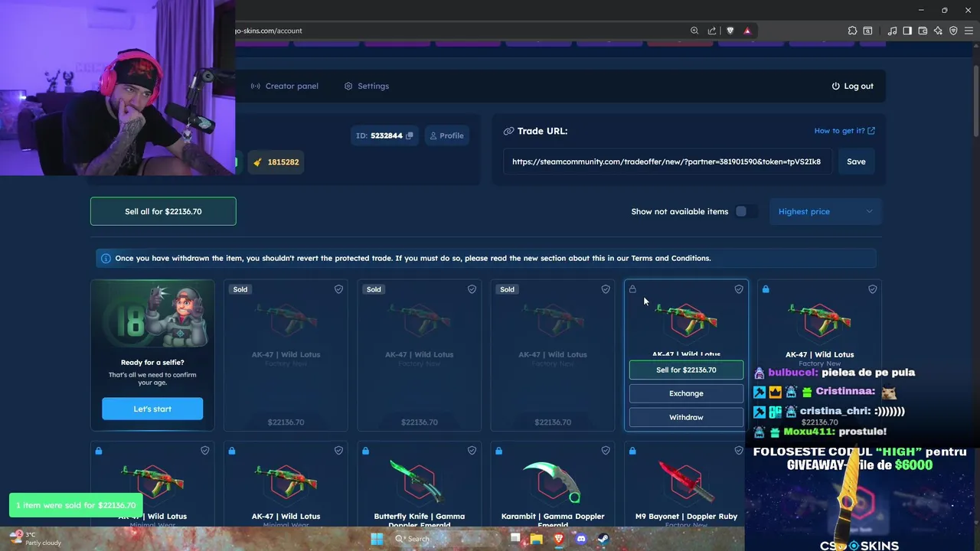Image resolution: width=980 pixels, height=551 pixels.
Task: Open Steam from the taskbar
Action: point(603,539)
